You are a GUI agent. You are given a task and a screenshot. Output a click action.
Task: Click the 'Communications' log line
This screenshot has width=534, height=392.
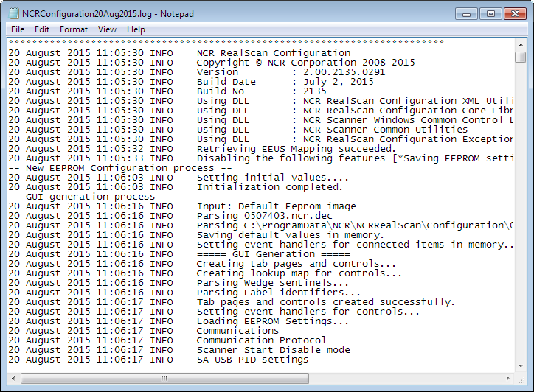tap(237, 331)
